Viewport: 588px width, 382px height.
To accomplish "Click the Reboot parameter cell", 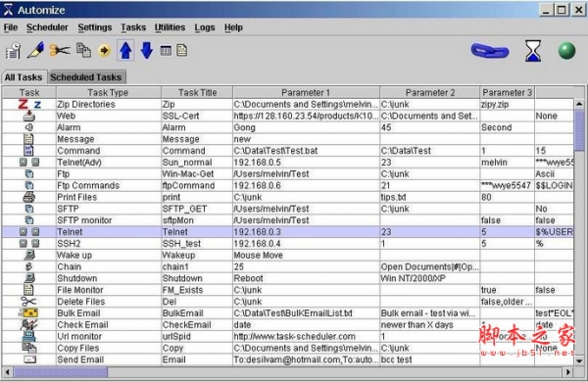I will tap(306, 278).
